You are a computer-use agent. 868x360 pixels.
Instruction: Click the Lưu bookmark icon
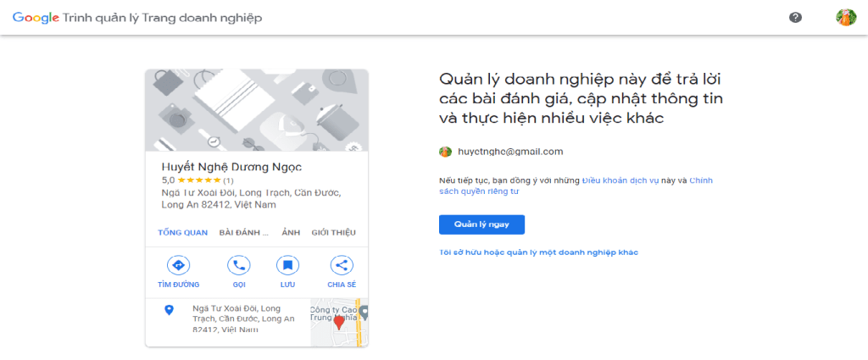pos(288,265)
